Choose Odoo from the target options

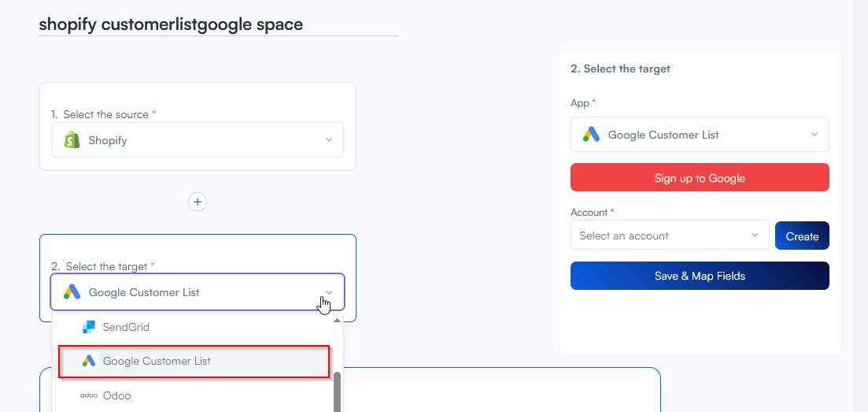coord(117,395)
